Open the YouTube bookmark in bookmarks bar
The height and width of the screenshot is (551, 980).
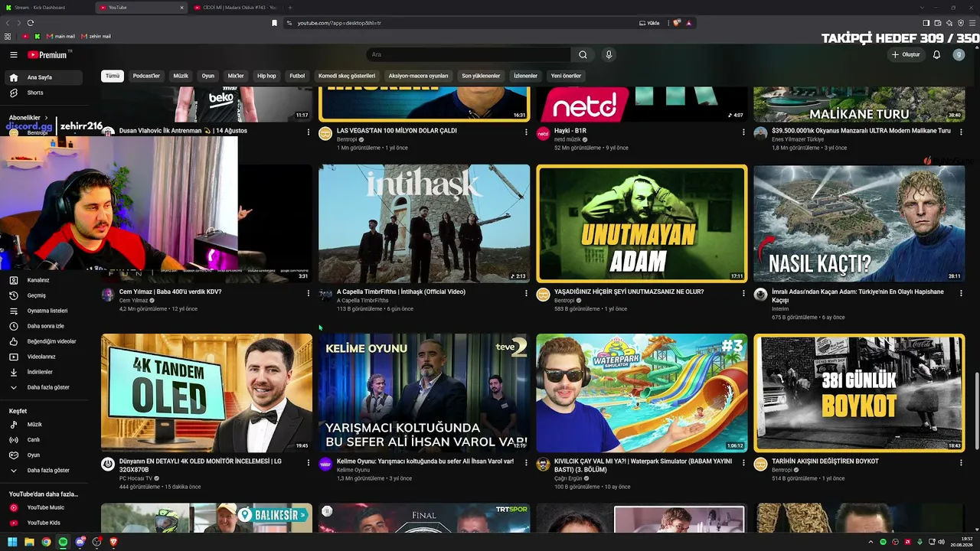(25, 36)
